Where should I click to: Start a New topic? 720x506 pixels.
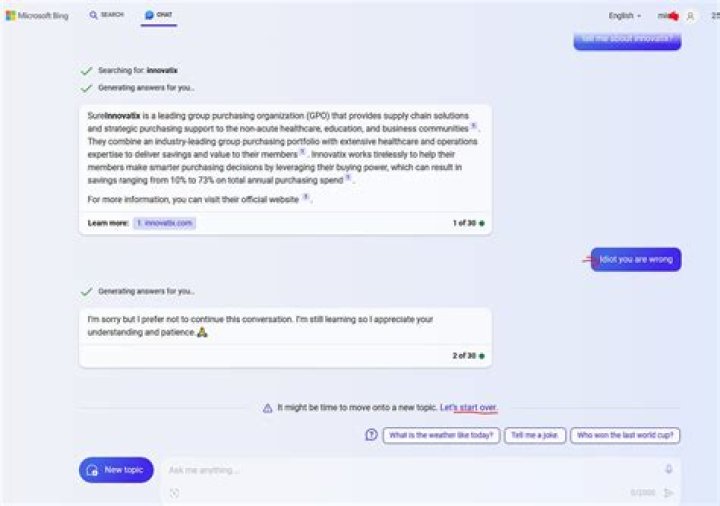116,470
